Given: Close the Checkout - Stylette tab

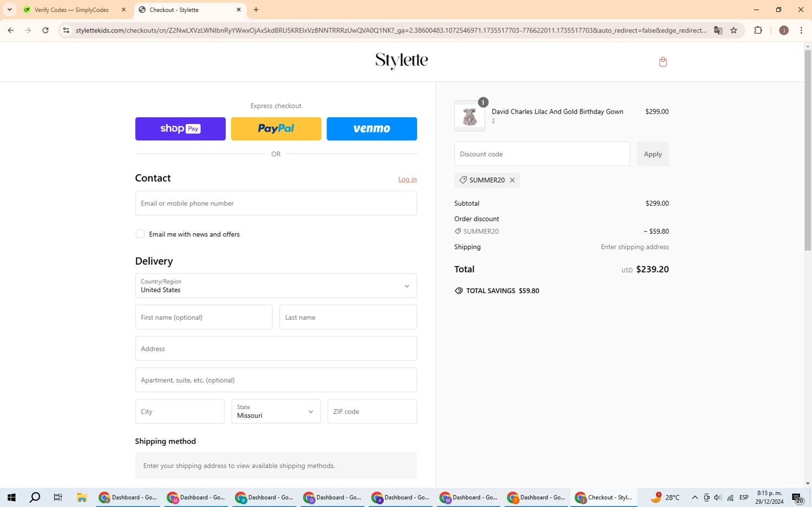Looking at the screenshot, I should pos(239,10).
